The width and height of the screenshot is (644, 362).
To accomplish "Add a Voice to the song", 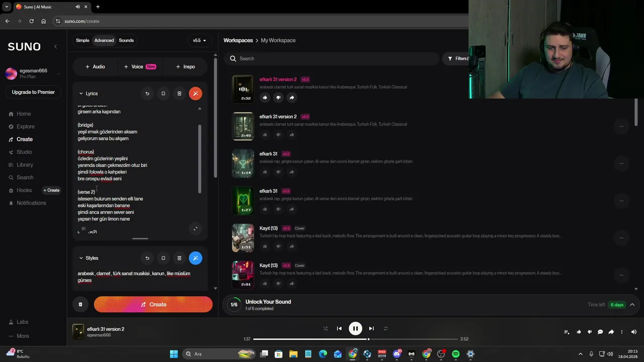I will point(140,66).
